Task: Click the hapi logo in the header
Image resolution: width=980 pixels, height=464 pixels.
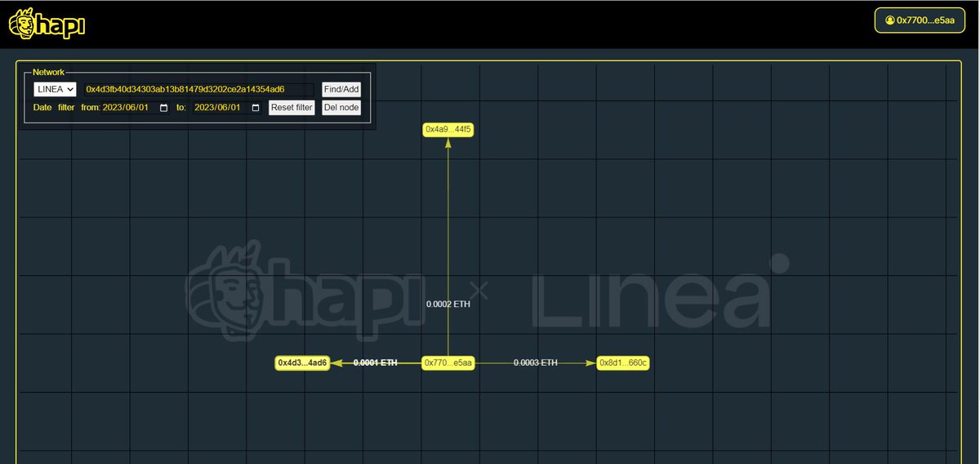Action: point(47,24)
